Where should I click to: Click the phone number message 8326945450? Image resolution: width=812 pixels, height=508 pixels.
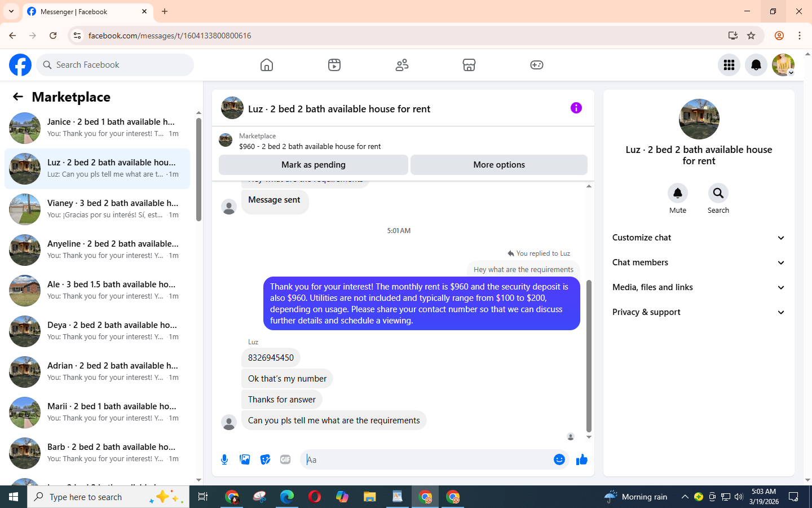[271, 358]
